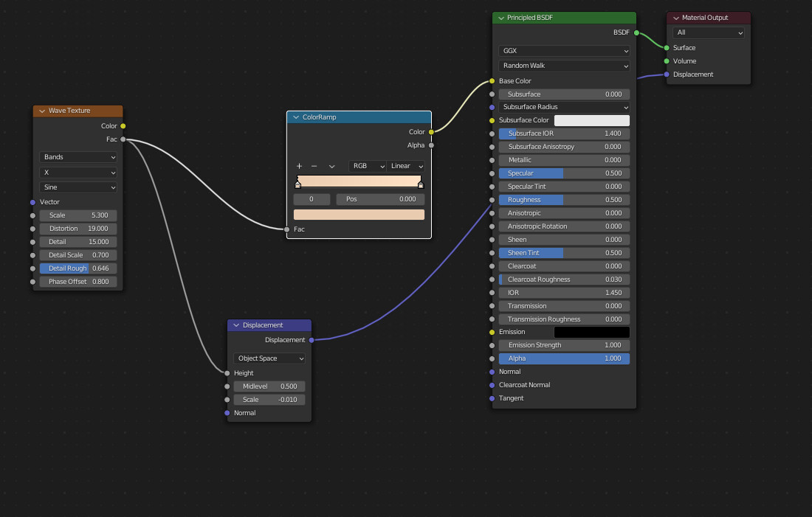
Task: Click the ColorRamp stop index field showing 0
Action: (312, 199)
